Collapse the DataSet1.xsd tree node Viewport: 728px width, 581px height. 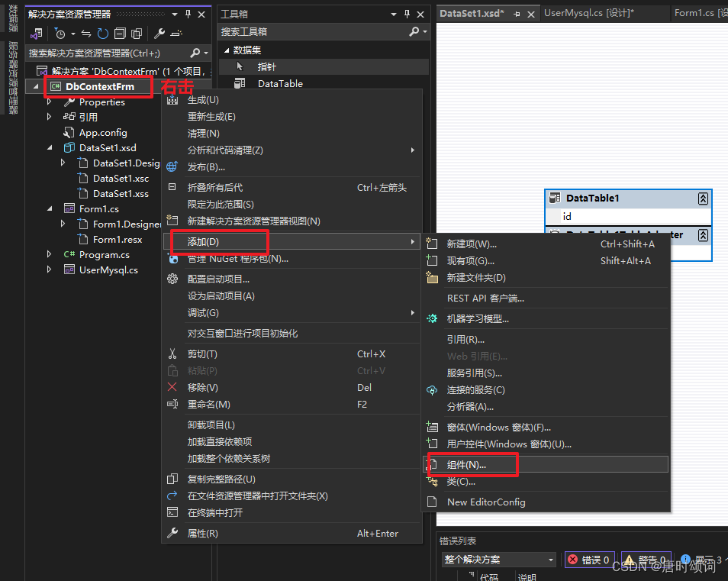[49, 147]
